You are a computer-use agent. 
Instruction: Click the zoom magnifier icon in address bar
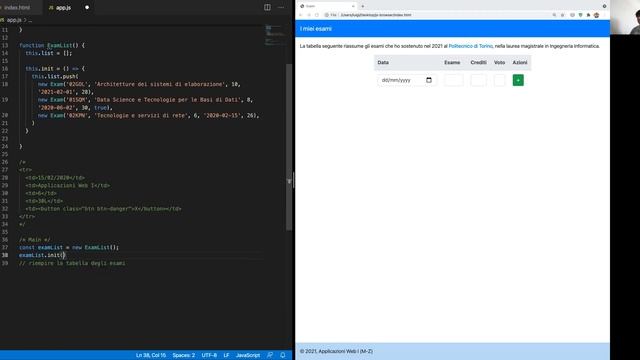554,15
